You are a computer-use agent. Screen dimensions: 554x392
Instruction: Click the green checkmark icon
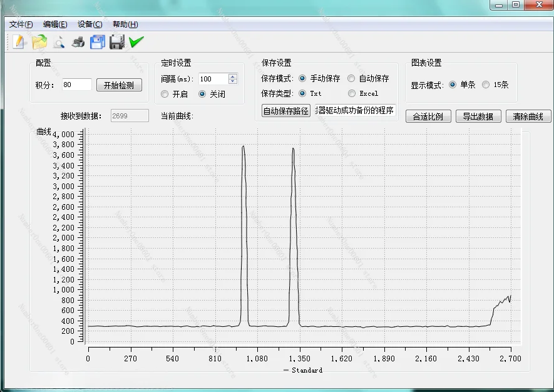pos(136,42)
